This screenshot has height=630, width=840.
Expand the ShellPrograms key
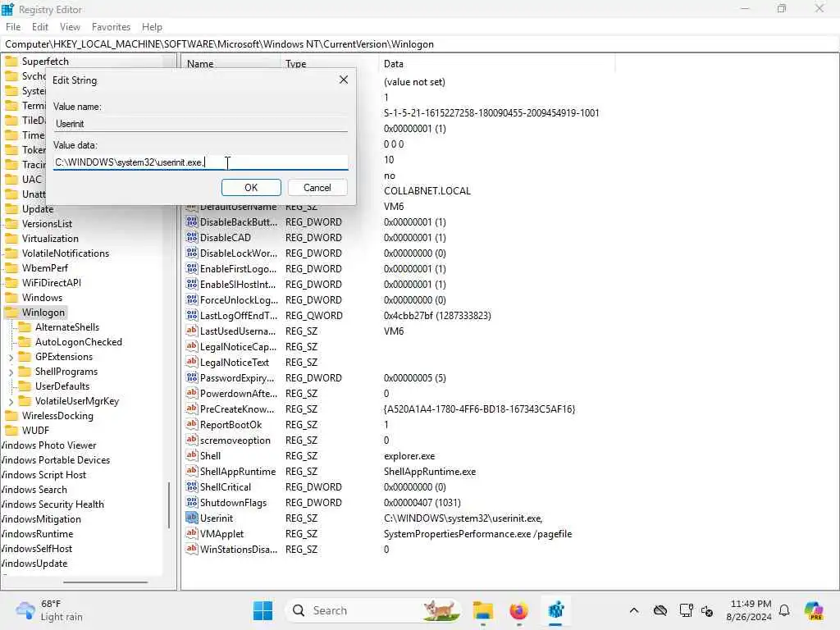coord(11,372)
